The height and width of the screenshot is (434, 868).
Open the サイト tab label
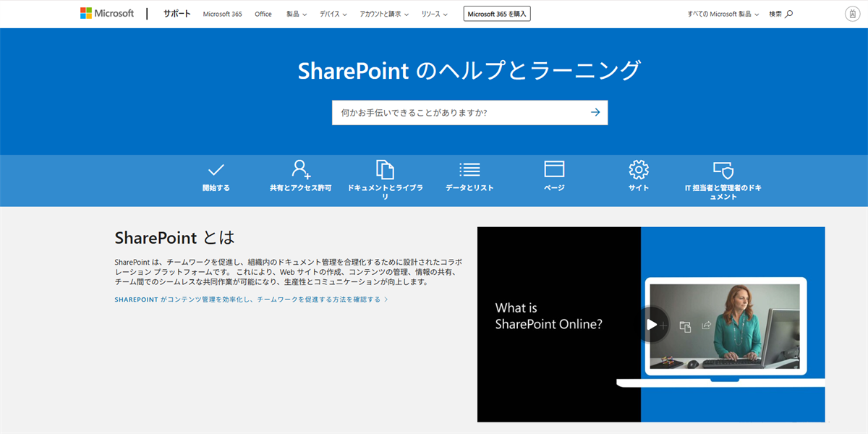point(639,188)
